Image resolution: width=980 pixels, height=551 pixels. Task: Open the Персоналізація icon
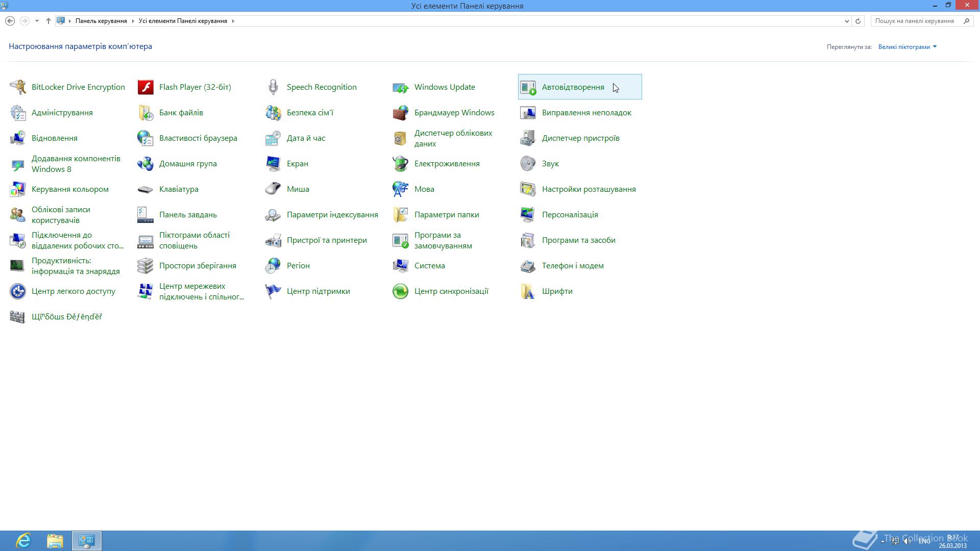(x=528, y=215)
